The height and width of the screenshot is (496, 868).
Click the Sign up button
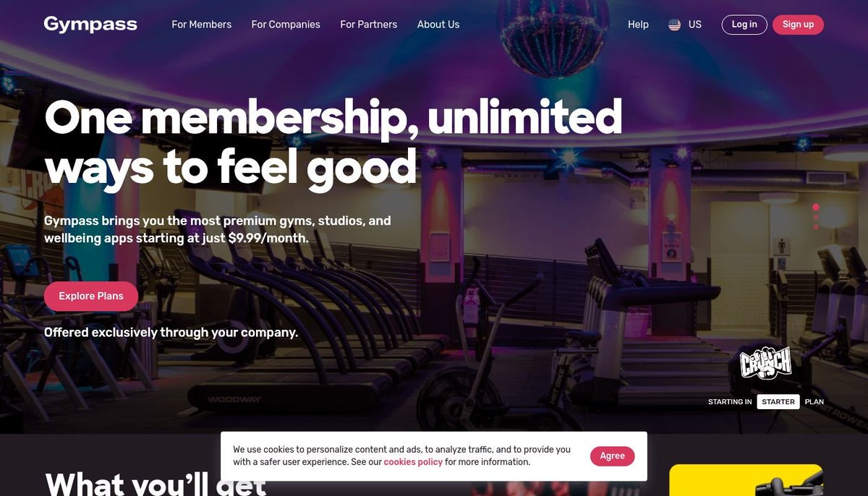point(798,25)
